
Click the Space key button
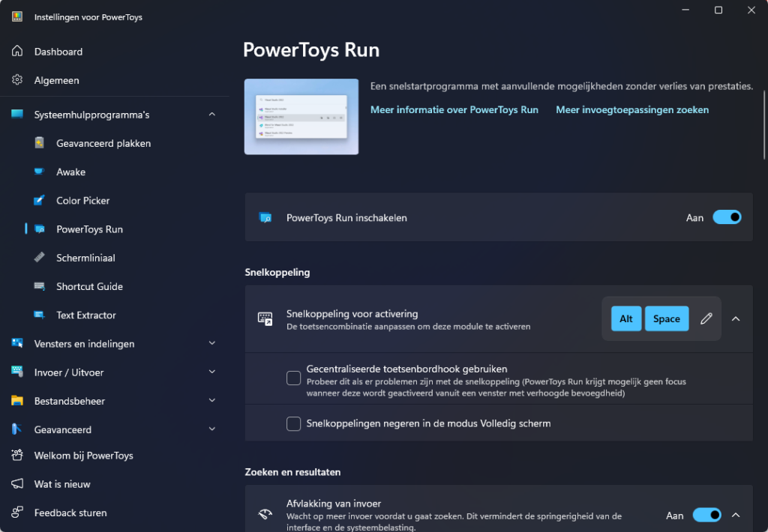(667, 318)
